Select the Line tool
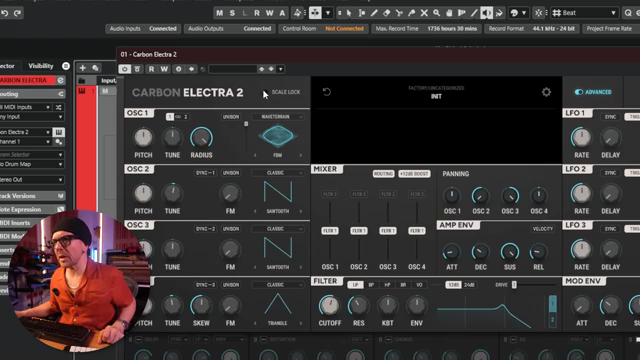Image resolution: width=640 pixels, height=360 pixels. (x=474, y=13)
